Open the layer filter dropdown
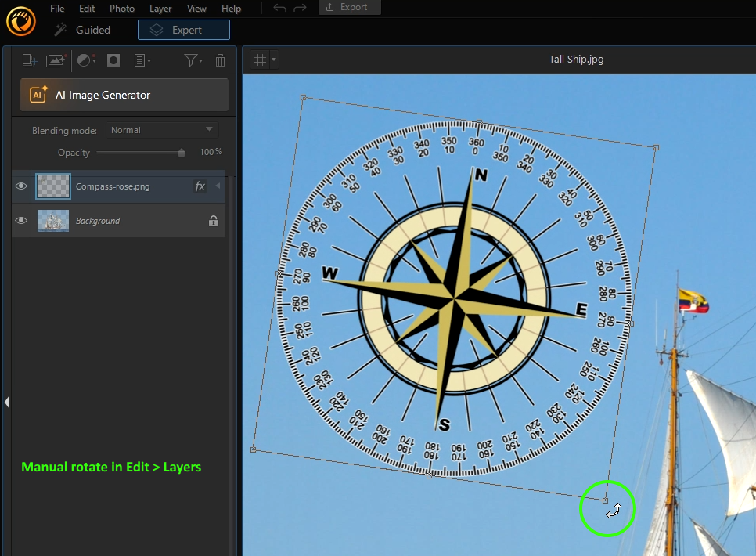The width and height of the screenshot is (756, 556). tap(193, 60)
